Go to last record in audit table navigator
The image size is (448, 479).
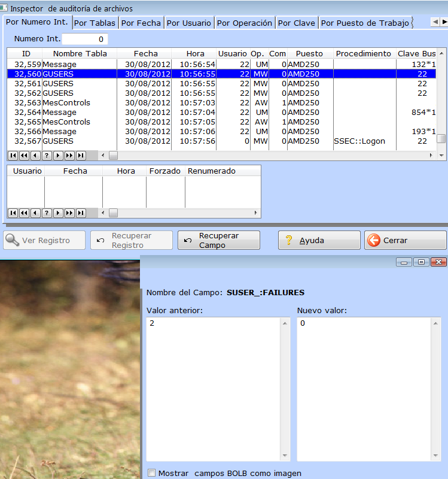click(81, 156)
